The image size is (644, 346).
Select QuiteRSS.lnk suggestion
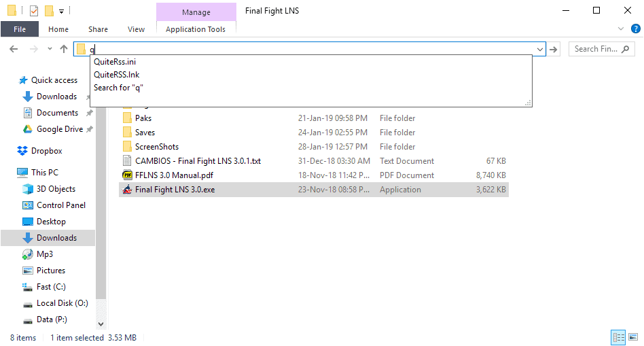(x=117, y=75)
